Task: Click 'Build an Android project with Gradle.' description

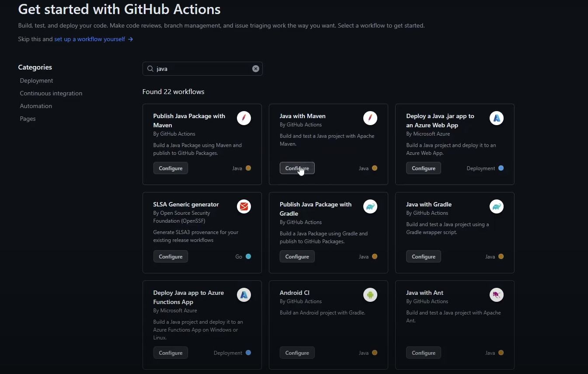Action: 322,313
